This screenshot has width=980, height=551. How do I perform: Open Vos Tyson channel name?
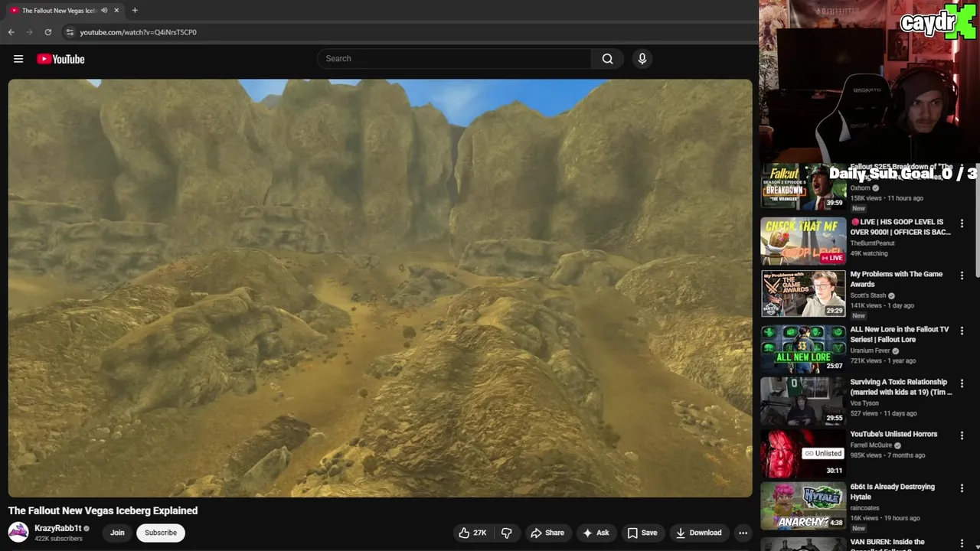pyautogui.click(x=864, y=403)
